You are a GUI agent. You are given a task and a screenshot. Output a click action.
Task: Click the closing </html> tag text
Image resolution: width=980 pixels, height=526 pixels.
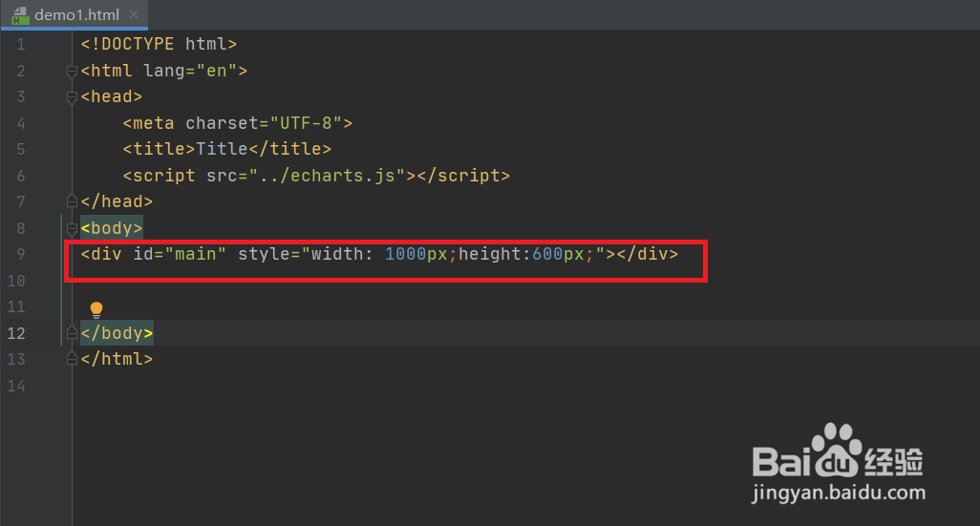pyautogui.click(x=117, y=359)
